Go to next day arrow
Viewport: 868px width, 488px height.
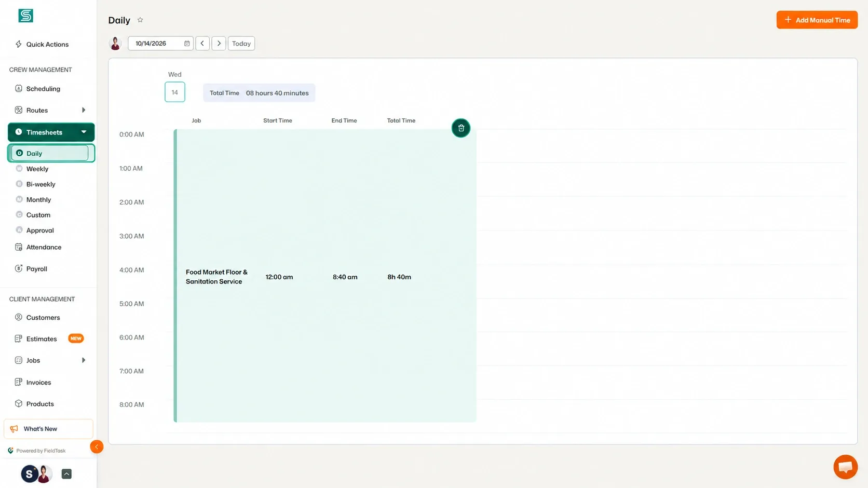pos(219,44)
